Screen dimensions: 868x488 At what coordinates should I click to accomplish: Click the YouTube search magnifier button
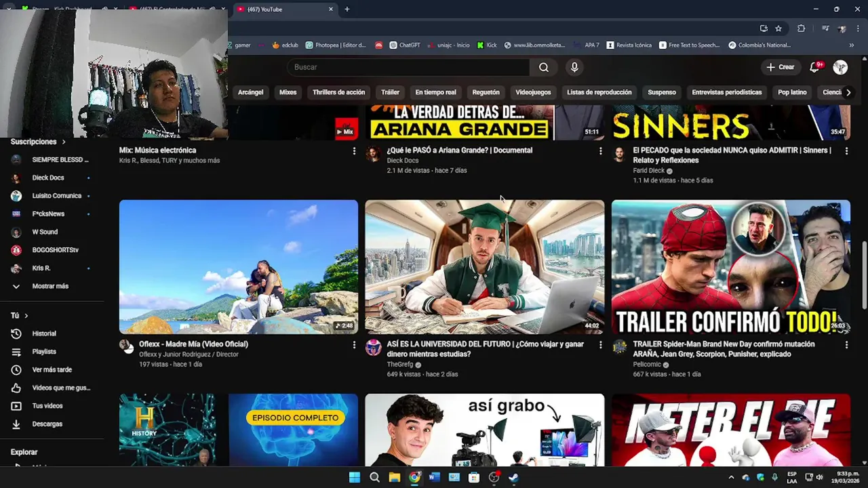pos(543,67)
